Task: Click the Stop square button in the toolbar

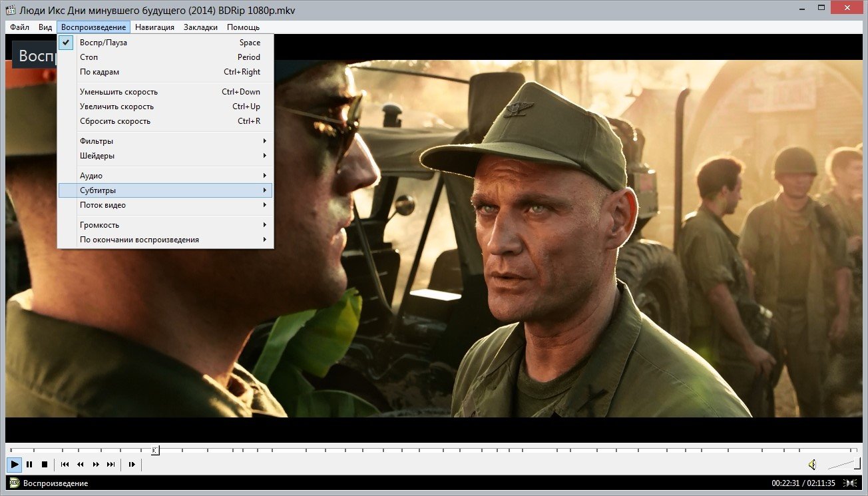Action: [x=45, y=464]
